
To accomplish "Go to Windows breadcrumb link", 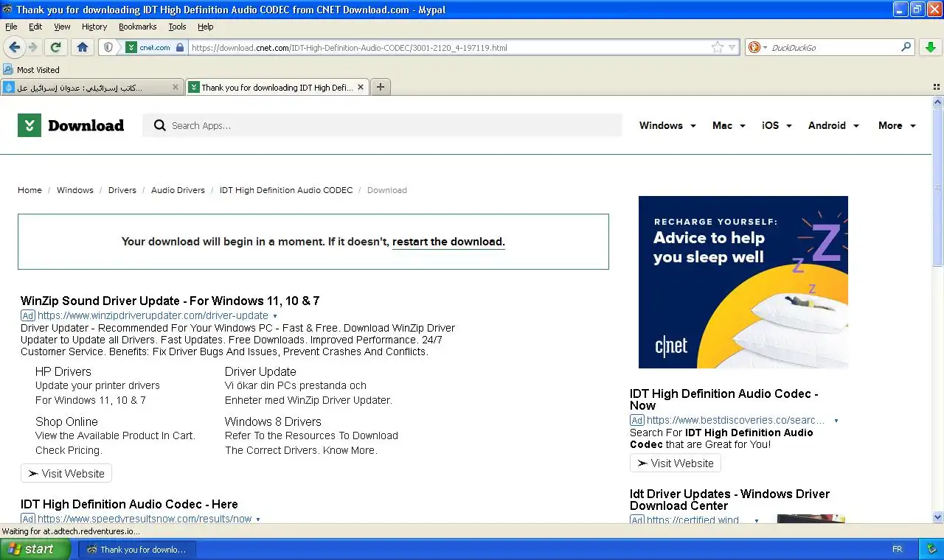I will click(75, 190).
